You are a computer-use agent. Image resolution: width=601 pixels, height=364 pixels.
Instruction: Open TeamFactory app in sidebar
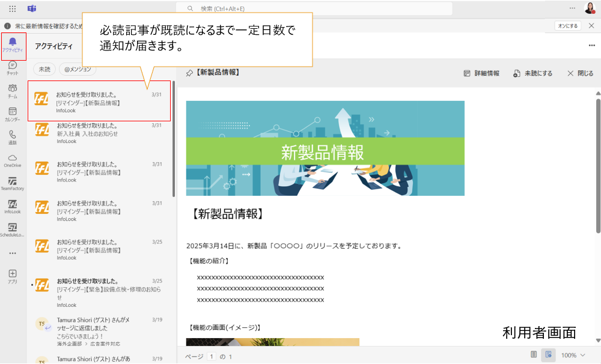pyautogui.click(x=13, y=183)
